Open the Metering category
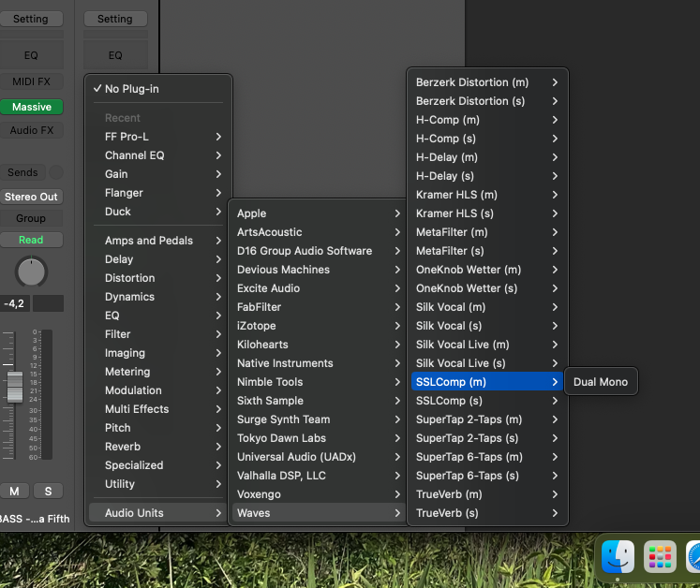Image resolution: width=700 pixels, height=588 pixels. click(x=158, y=372)
